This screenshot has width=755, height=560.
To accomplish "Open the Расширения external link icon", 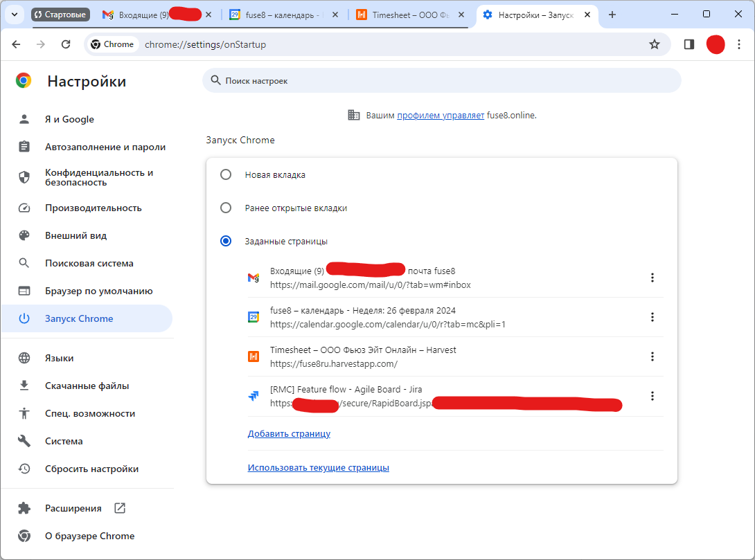I will pos(120,508).
